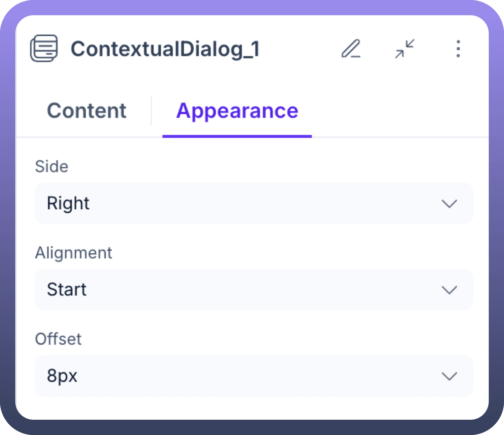Click the Offset field label

(58, 339)
